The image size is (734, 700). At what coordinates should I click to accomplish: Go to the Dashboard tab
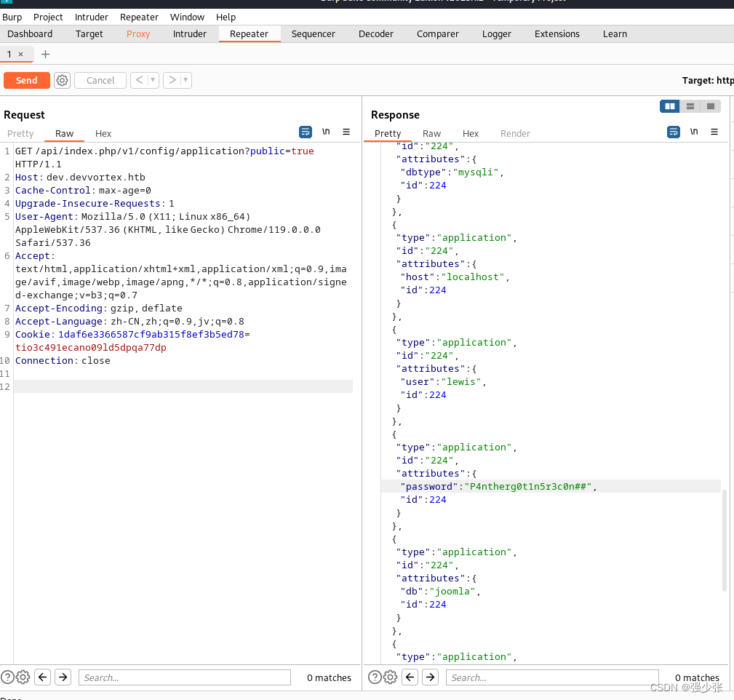coord(30,33)
